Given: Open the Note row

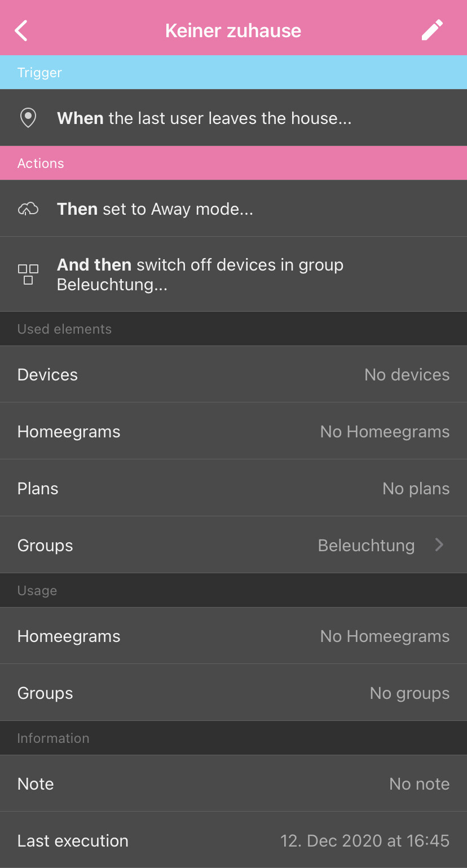Looking at the screenshot, I should 233,783.
